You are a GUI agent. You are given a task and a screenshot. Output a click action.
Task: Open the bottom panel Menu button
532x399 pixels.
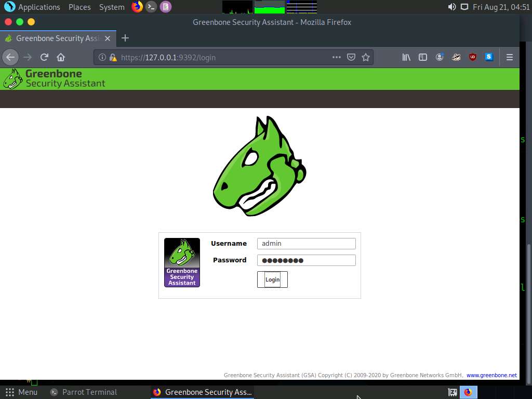(21, 392)
